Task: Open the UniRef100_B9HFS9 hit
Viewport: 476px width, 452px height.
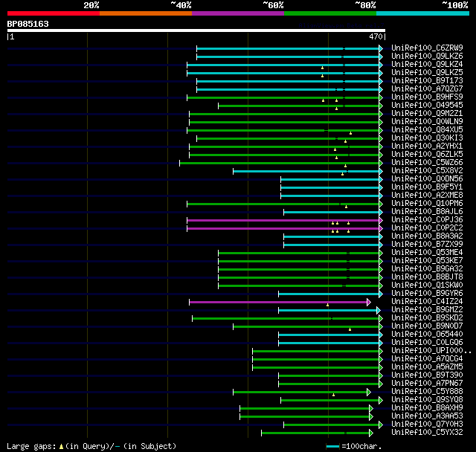Action: [x=427, y=97]
